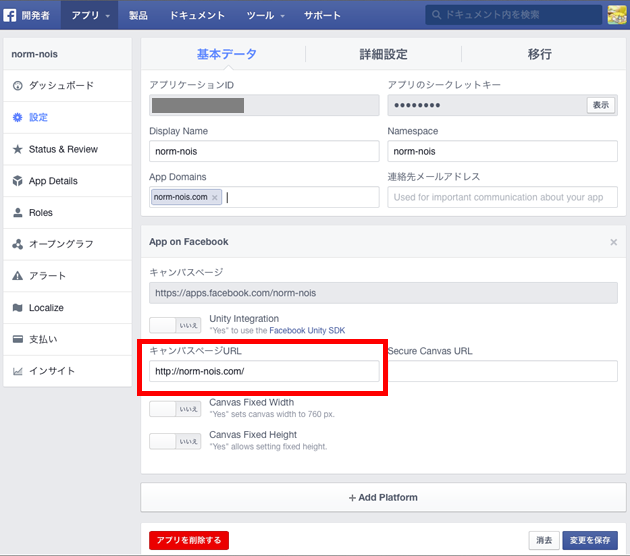The width and height of the screenshot is (630, 556).
Task: Expand the アプリ dropdown in top bar
Action: [90, 16]
